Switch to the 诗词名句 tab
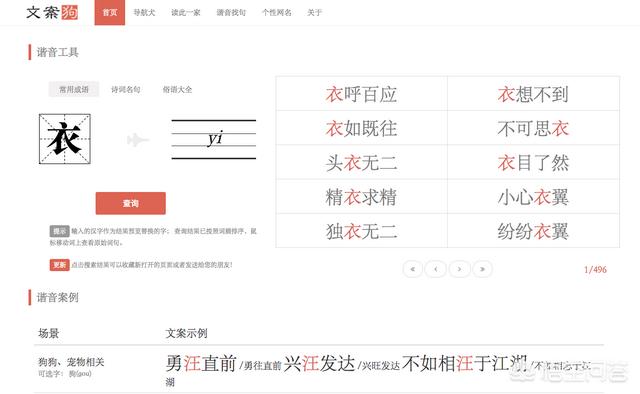This screenshot has width=640, height=394. (x=126, y=89)
